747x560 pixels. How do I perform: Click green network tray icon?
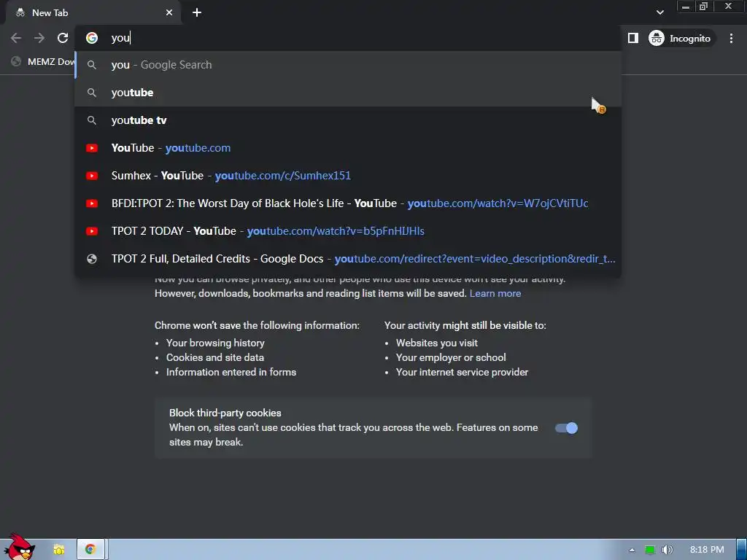coord(649,550)
